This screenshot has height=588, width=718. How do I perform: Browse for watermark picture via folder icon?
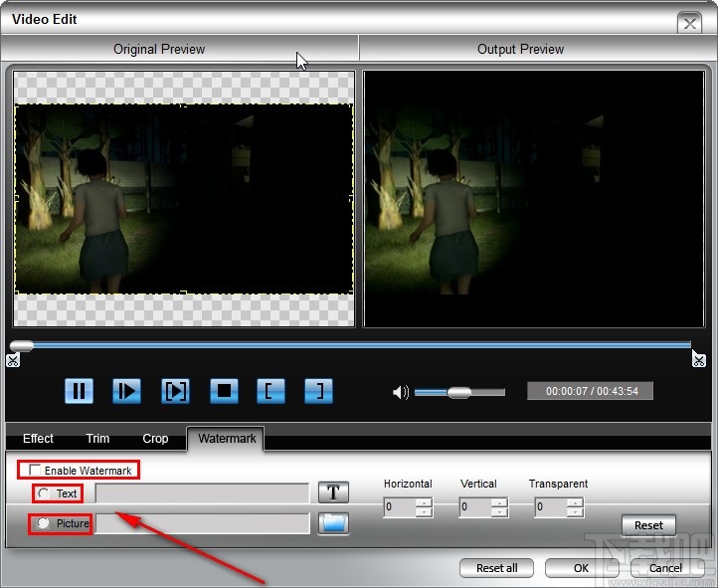333,523
